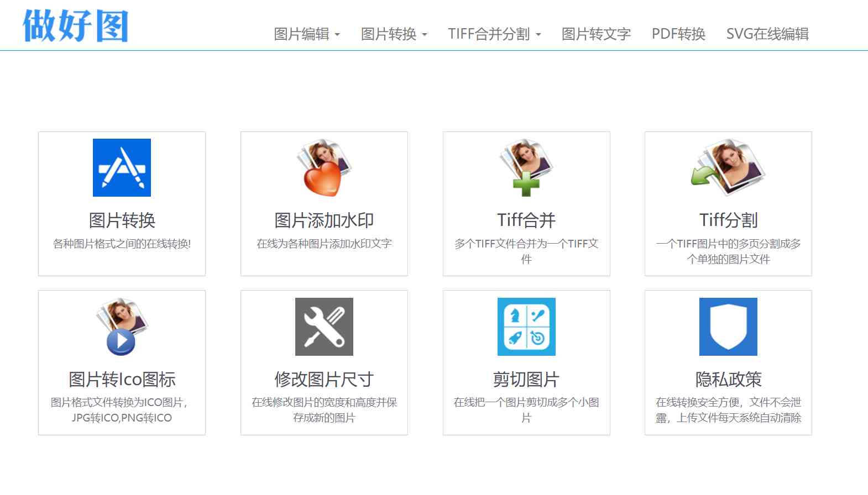This screenshot has width=868, height=495.
Task: Click description 各种图片格式之间的在线转换!
Action: (122, 244)
